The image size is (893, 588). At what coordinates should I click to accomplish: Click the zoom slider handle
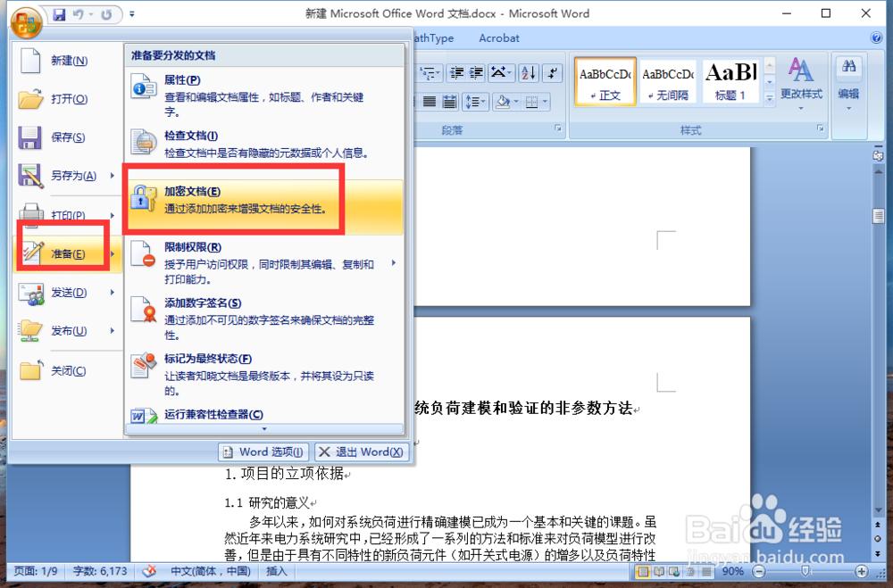(x=805, y=571)
